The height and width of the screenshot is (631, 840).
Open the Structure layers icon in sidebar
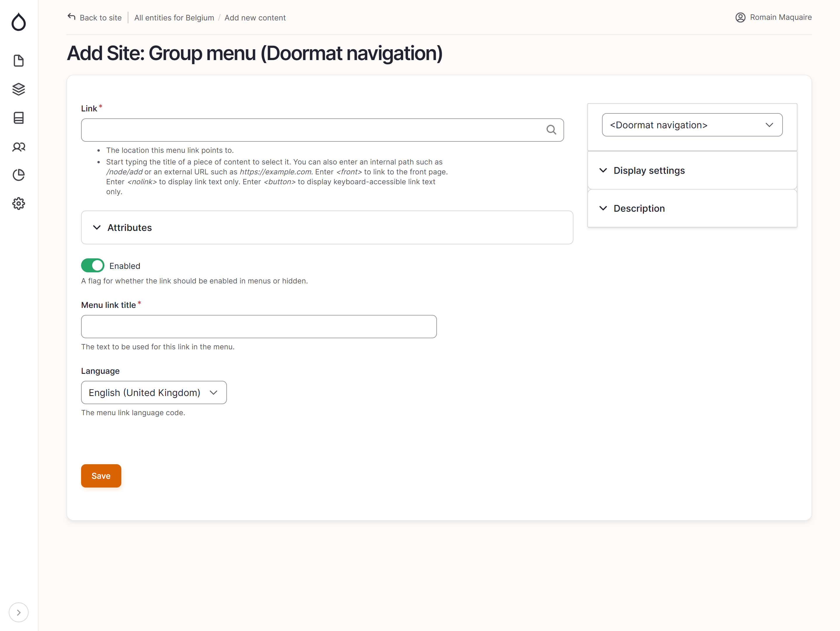(x=19, y=89)
